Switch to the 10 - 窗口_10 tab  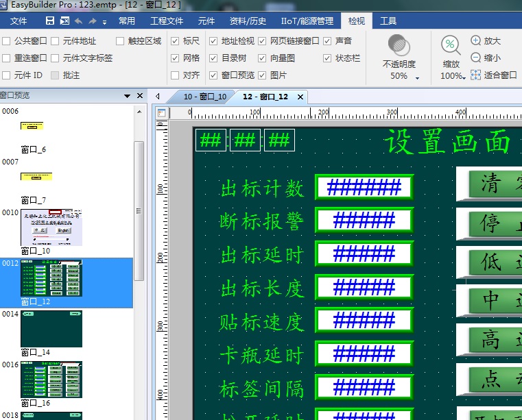[204, 97]
